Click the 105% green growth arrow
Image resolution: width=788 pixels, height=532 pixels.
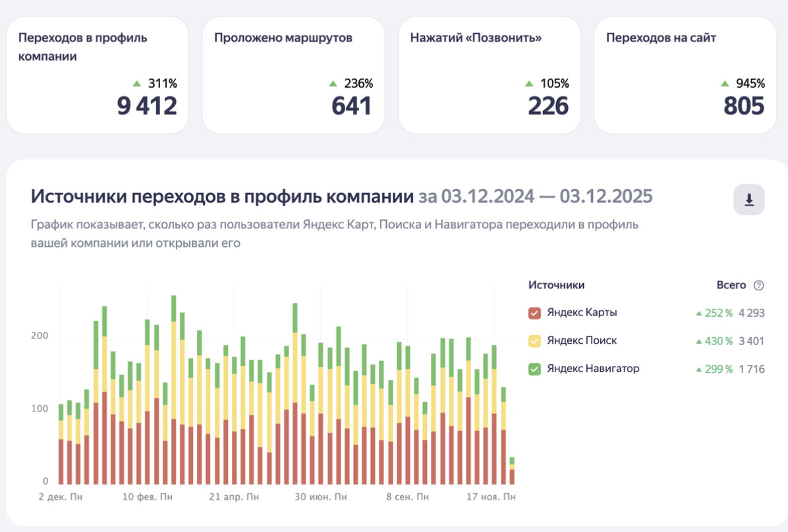point(528,84)
